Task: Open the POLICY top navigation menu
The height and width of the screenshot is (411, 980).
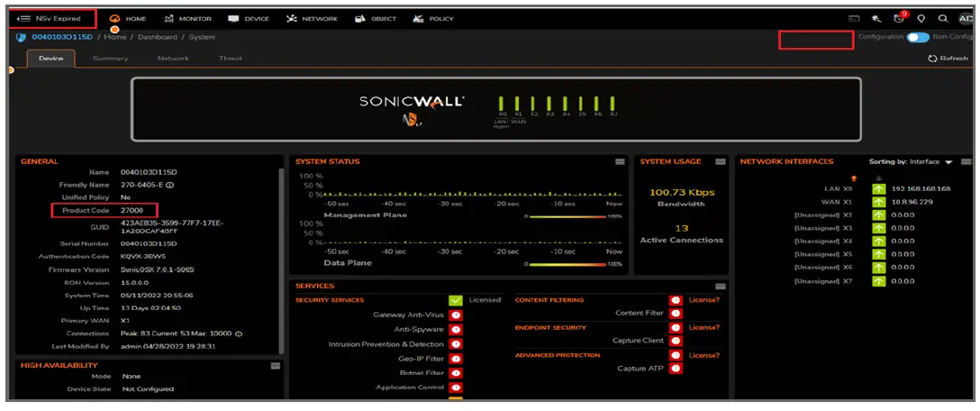Action: [433, 19]
